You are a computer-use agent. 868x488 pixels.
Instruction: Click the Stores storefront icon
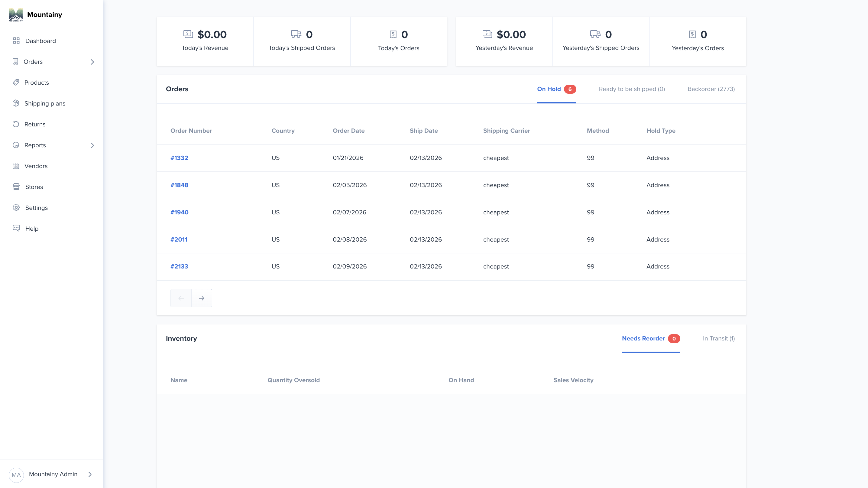point(16,187)
